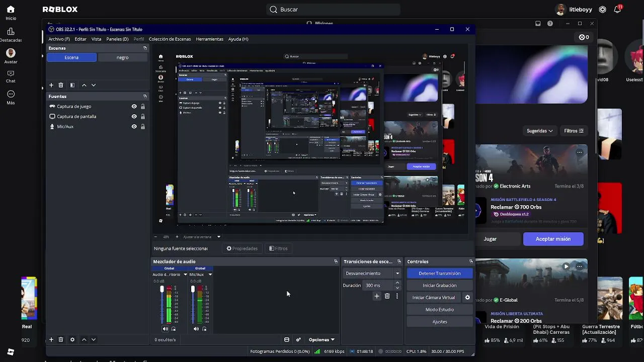Open OBS Ajustes settings
Viewport: 644px width, 362px height.
click(440, 322)
